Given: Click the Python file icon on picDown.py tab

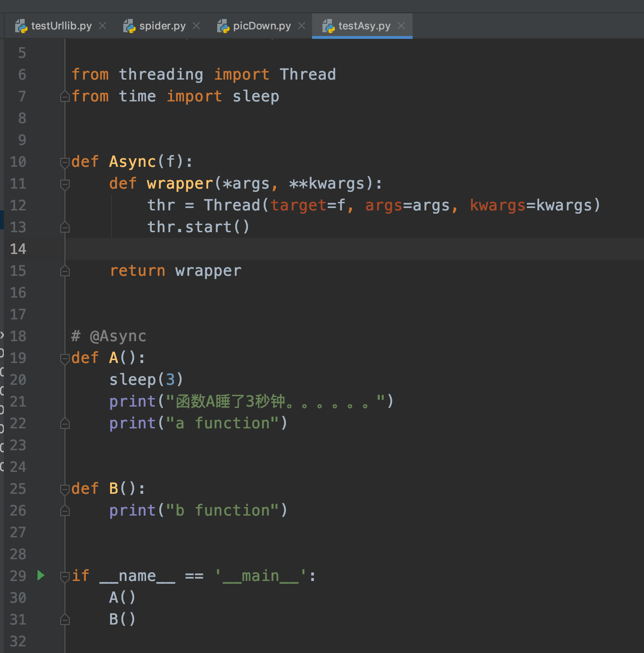Looking at the screenshot, I should pos(223,26).
